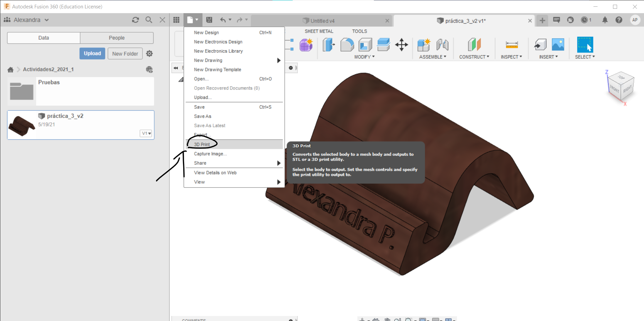Choose 3D Print from the File menu

pos(234,144)
